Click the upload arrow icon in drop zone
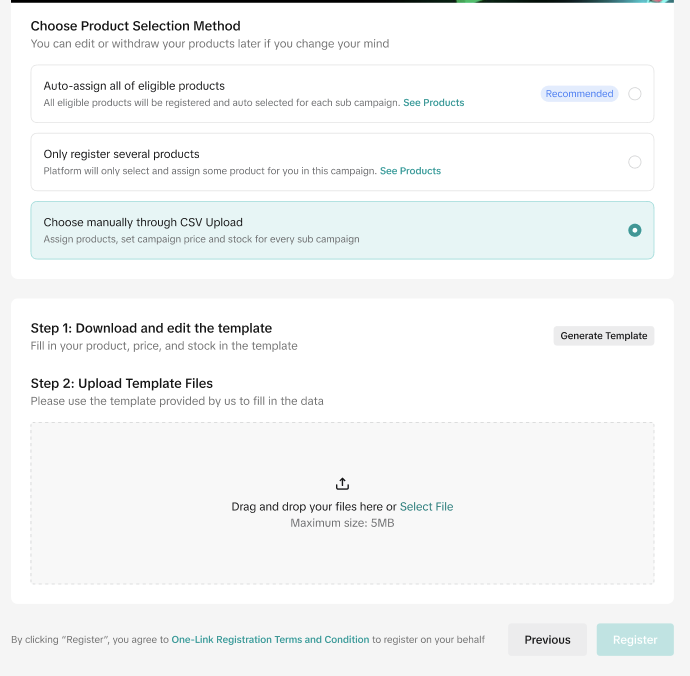Image resolution: width=690 pixels, height=676 pixels. click(x=342, y=484)
